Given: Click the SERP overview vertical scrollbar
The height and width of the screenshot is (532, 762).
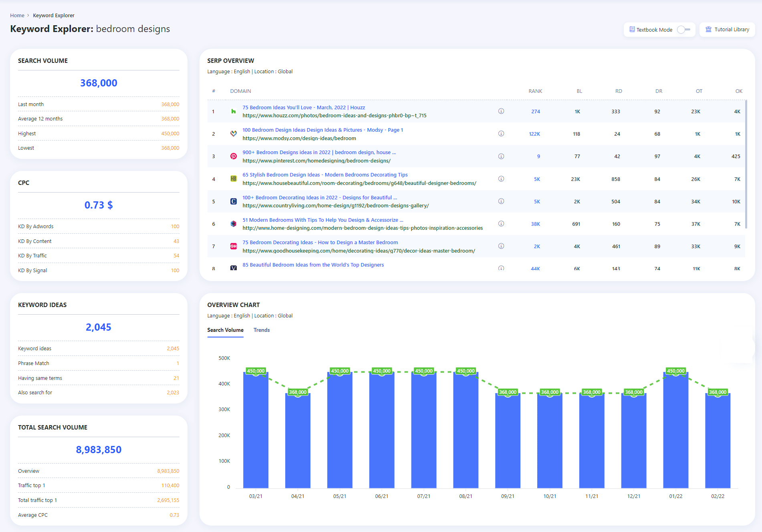Looking at the screenshot, I should click(746, 164).
